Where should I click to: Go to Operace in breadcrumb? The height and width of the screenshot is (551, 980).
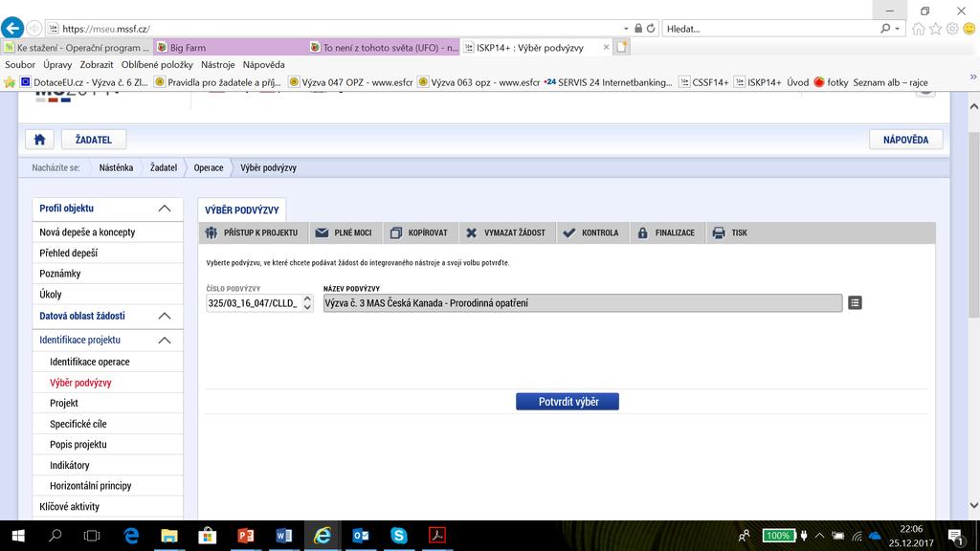(x=208, y=167)
